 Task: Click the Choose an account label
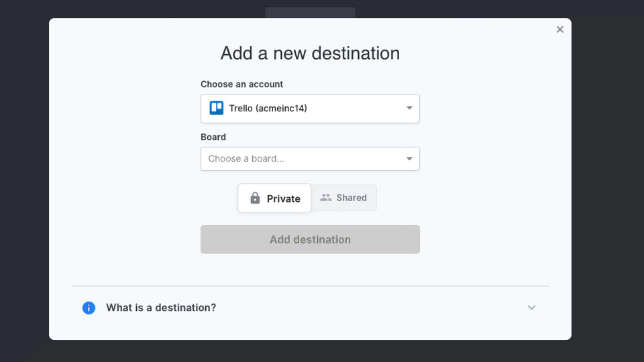pyautogui.click(x=241, y=84)
